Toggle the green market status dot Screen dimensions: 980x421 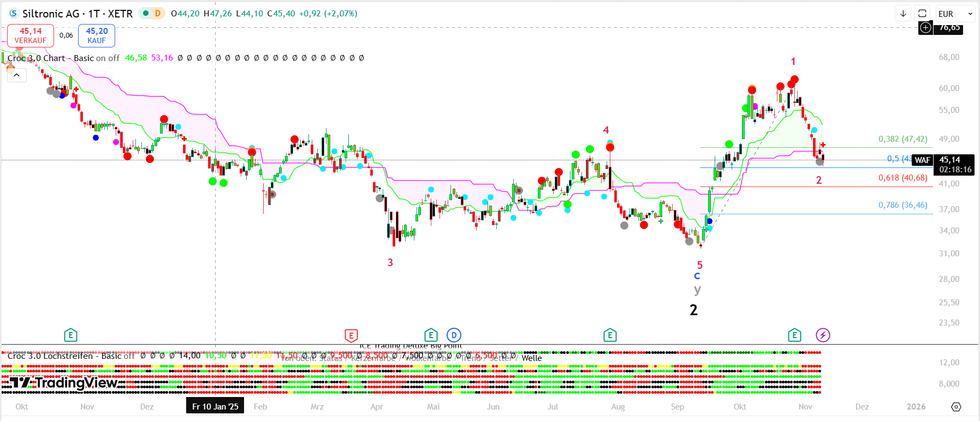click(x=146, y=13)
